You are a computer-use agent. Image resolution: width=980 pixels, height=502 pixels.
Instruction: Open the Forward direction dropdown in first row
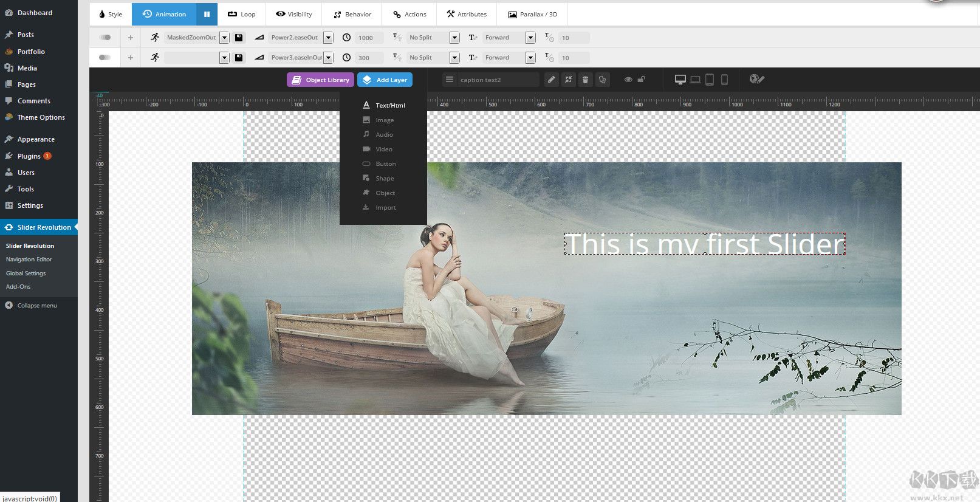coord(530,38)
